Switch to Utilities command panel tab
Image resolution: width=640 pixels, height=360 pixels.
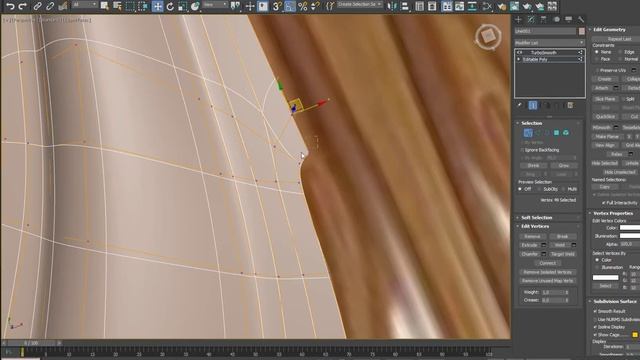point(581,19)
